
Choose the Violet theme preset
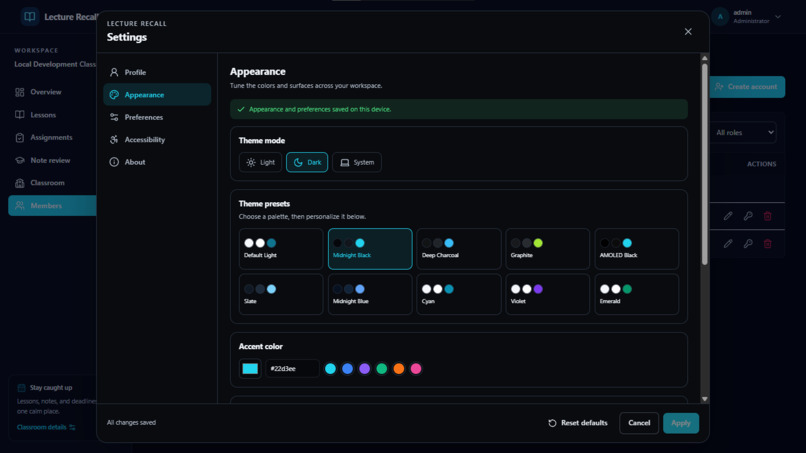[548, 294]
